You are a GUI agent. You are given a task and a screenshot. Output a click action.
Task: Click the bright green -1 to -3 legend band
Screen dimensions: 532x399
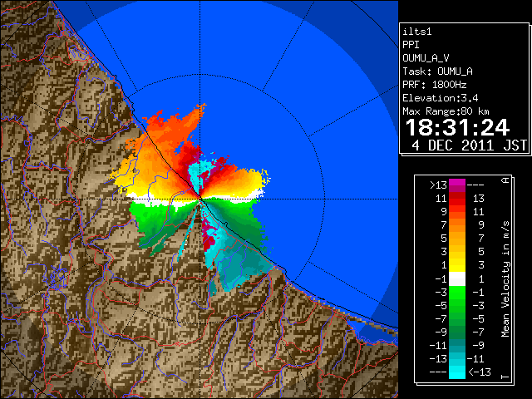tap(457, 293)
